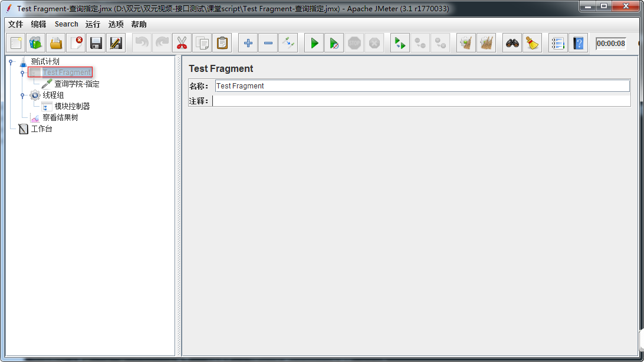This screenshot has height=362, width=644.
Task: Collapse the 线程组 node toggle
Action: click(x=22, y=96)
